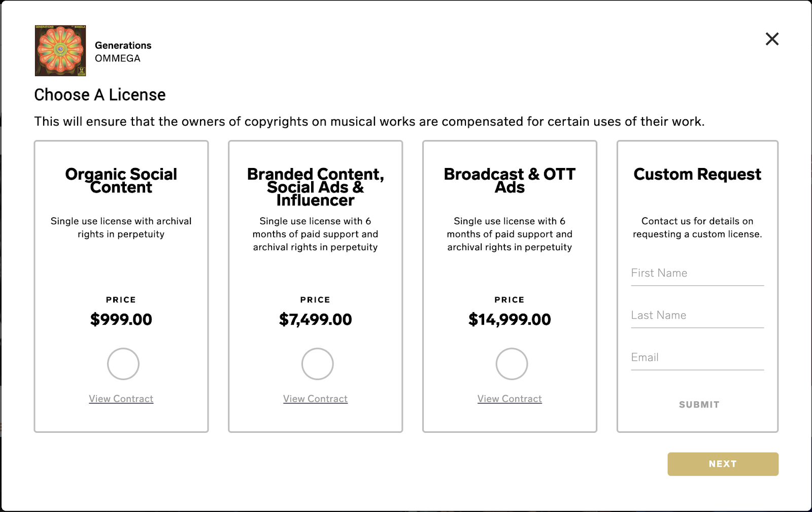Choose the Branded Content $7,499.00 radio button
Viewport: 812px width, 512px height.
318,364
